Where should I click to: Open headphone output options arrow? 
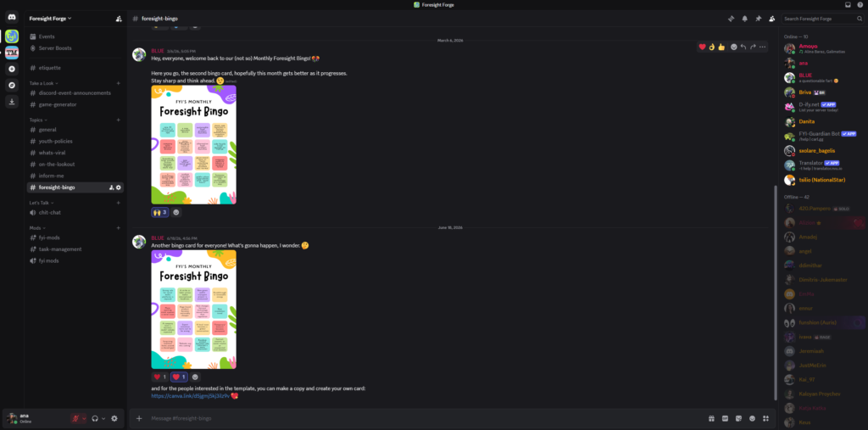[103, 418]
